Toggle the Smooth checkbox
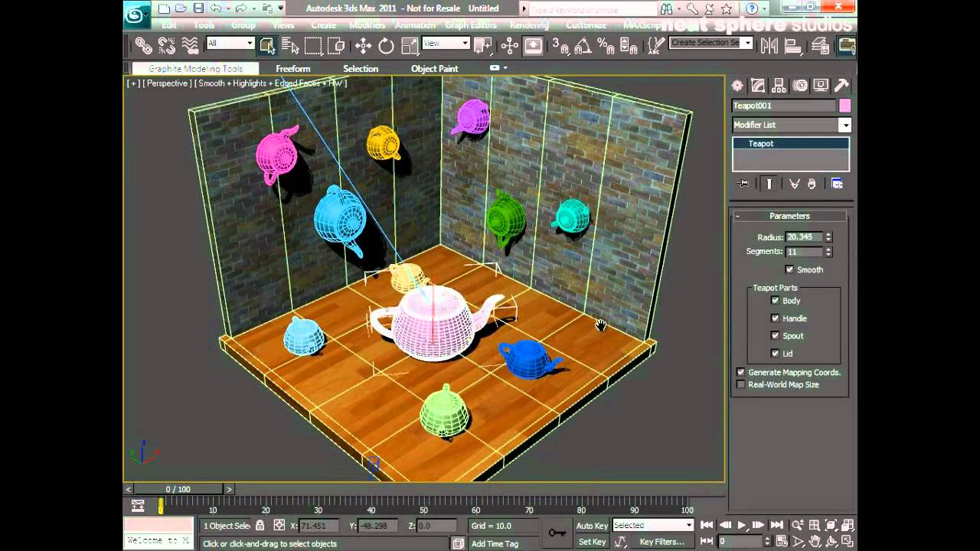 click(x=789, y=269)
